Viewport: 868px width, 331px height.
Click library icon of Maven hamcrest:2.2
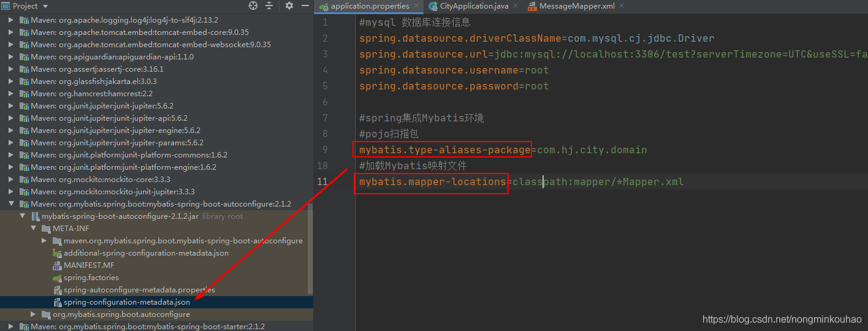(x=24, y=93)
